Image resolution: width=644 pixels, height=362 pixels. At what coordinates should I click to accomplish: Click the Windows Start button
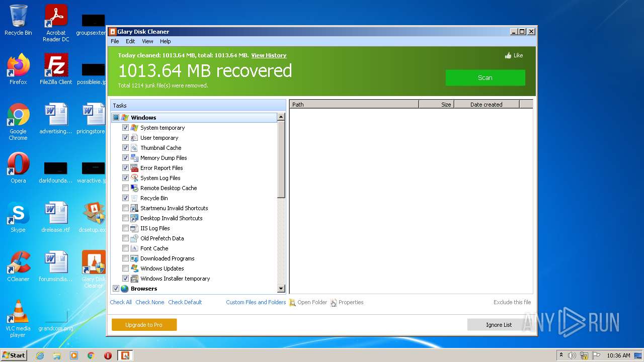pos(14,355)
